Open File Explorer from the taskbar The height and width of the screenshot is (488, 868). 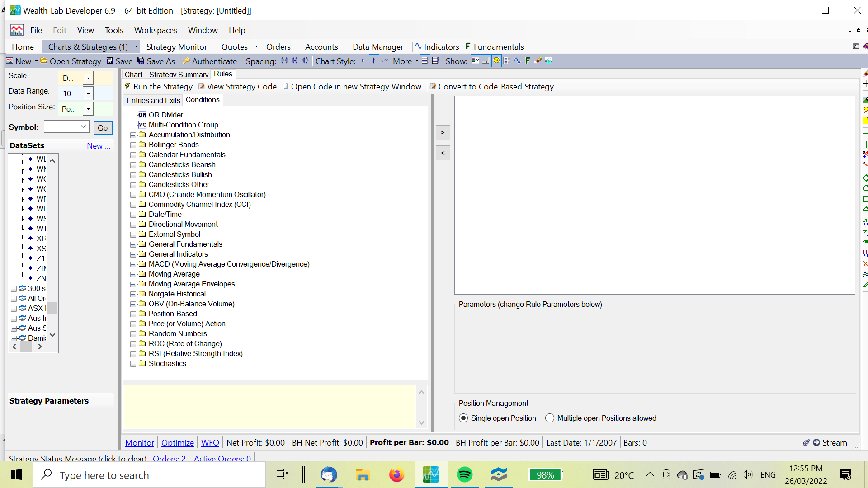coord(363,475)
